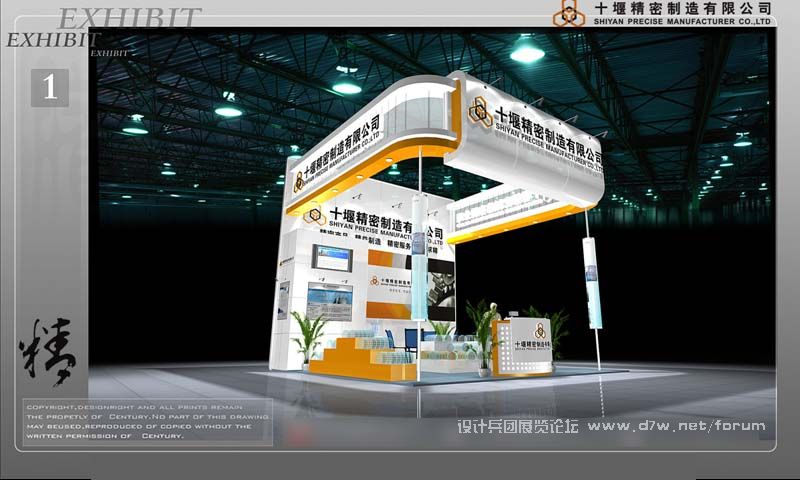Screen dimensions: 800x480
Task: Click the 设计兵团展览论坛 text
Action: pos(518,426)
